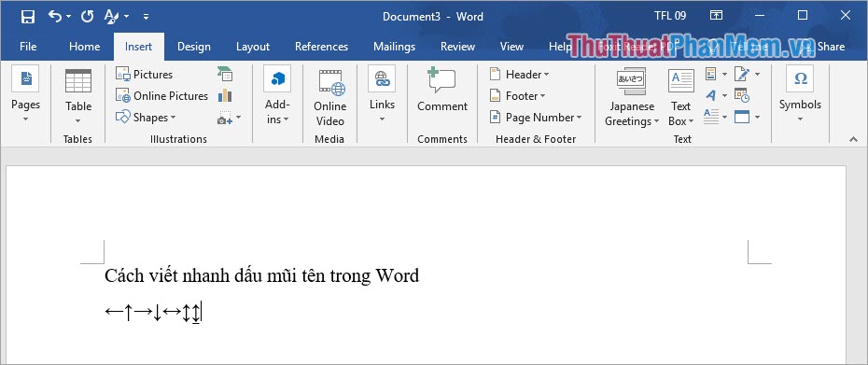The image size is (868, 365).
Task: Add a Signature Line
Action: coord(747,74)
